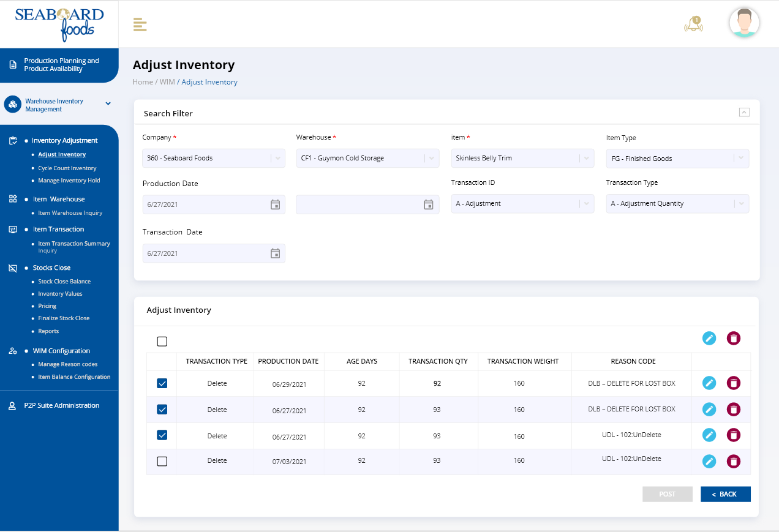The width and height of the screenshot is (779, 532).
Task: Open Cycle Count Inventory in sidebar
Action: (67, 168)
